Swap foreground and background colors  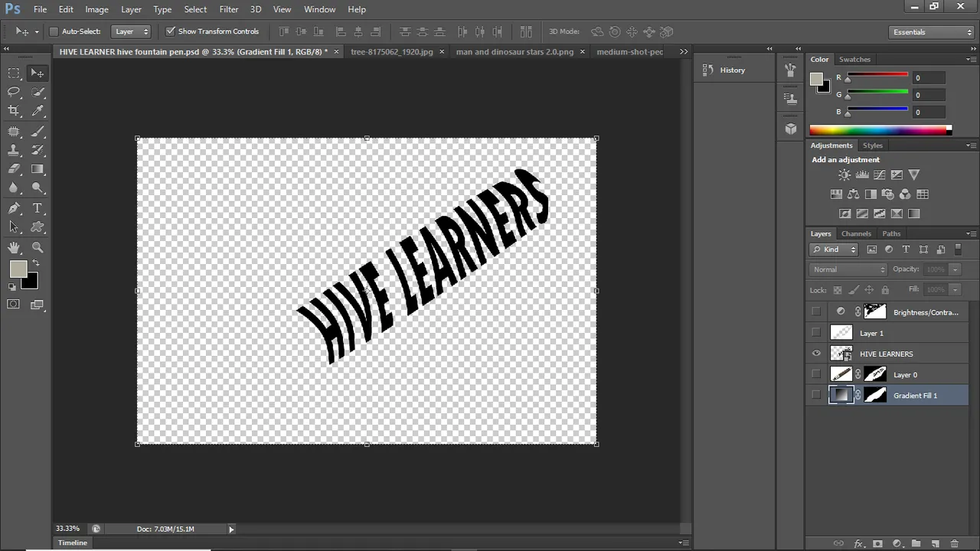click(x=35, y=263)
